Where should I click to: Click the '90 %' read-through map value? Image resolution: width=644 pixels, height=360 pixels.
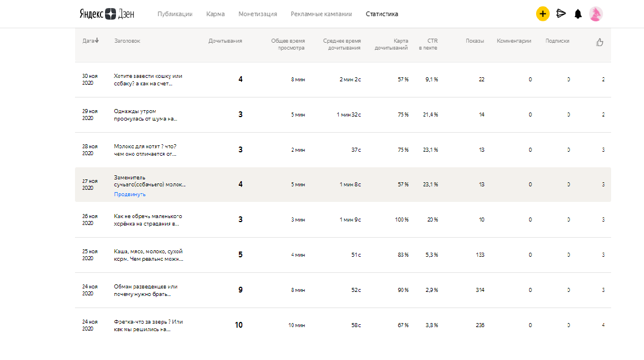point(403,290)
